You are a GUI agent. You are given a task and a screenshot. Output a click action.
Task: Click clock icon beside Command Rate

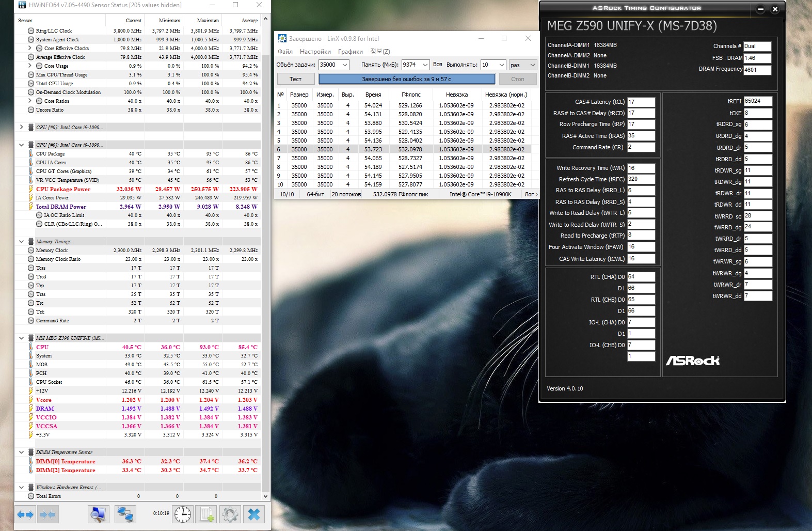(x=31, y=321)
